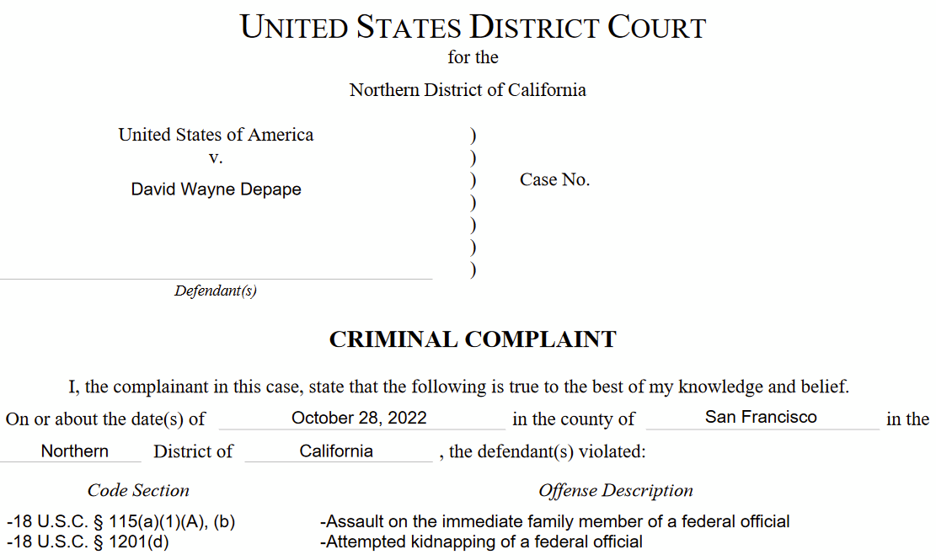Click the 'in the county of' label
This screenshot has width=936, height=560.
(573, 419)
